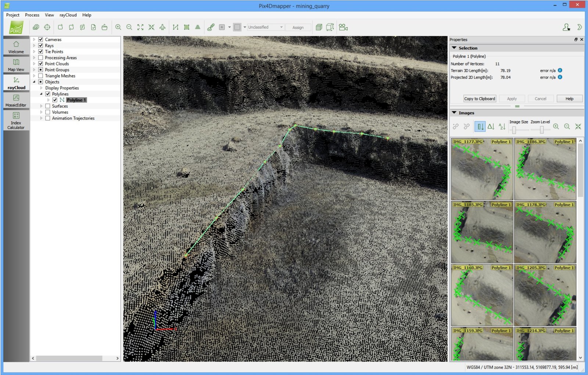The image size is (588, 375).
Task: Click the edit densified point cloud brush icon
Action: pyautogui.click(x=211, y=27)
